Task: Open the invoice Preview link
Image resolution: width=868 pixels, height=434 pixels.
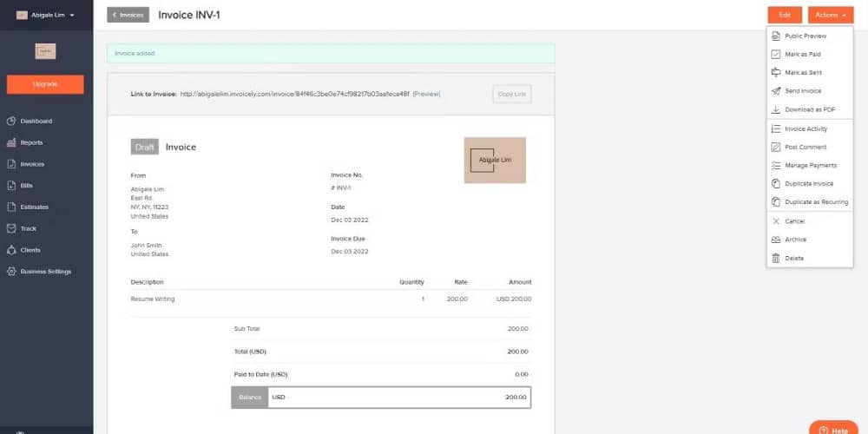Action: click(x=426, y=94)
